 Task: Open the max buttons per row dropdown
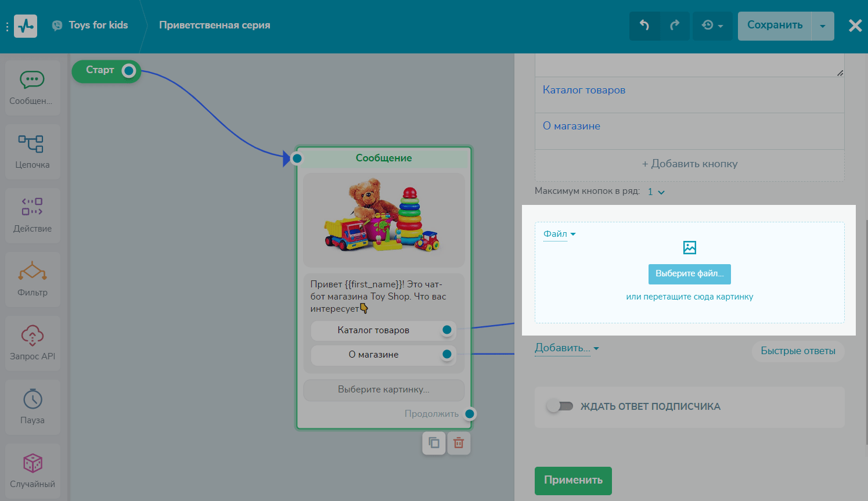[x=656, y=192]
